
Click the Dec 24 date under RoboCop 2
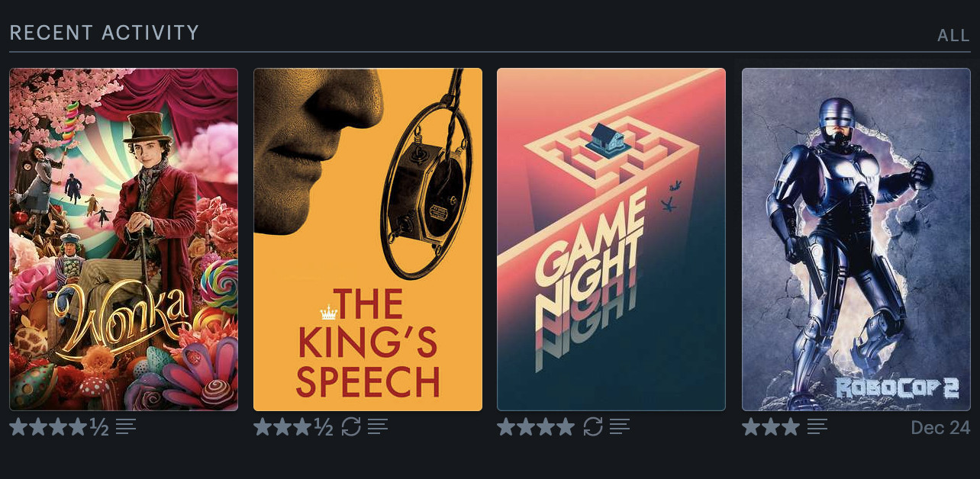pos(941,427)
